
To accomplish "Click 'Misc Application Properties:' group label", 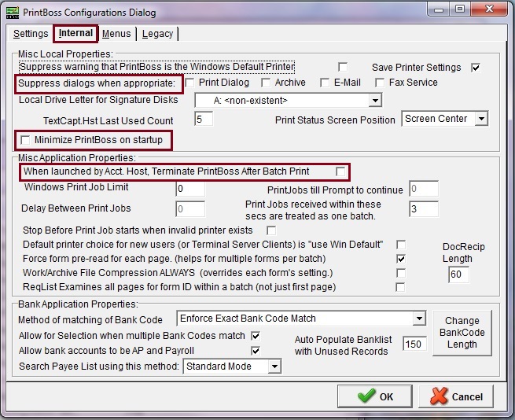I will 77,158.
